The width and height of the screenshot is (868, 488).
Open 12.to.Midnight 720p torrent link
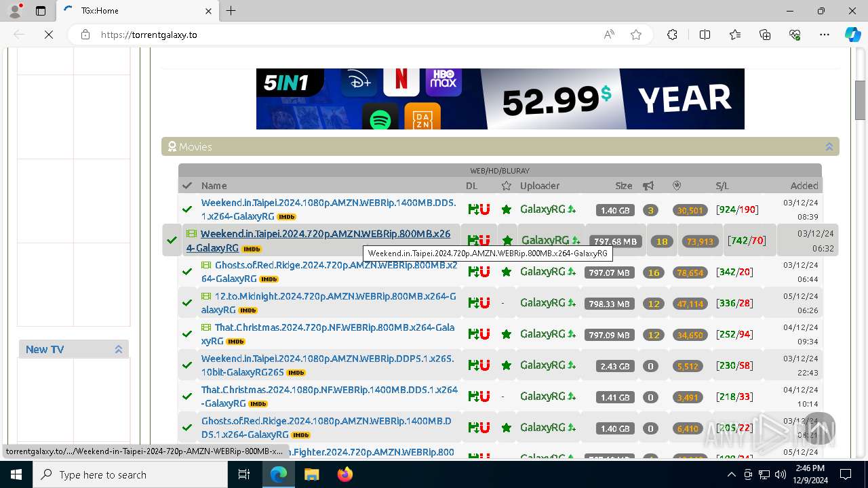coord(329,303)
